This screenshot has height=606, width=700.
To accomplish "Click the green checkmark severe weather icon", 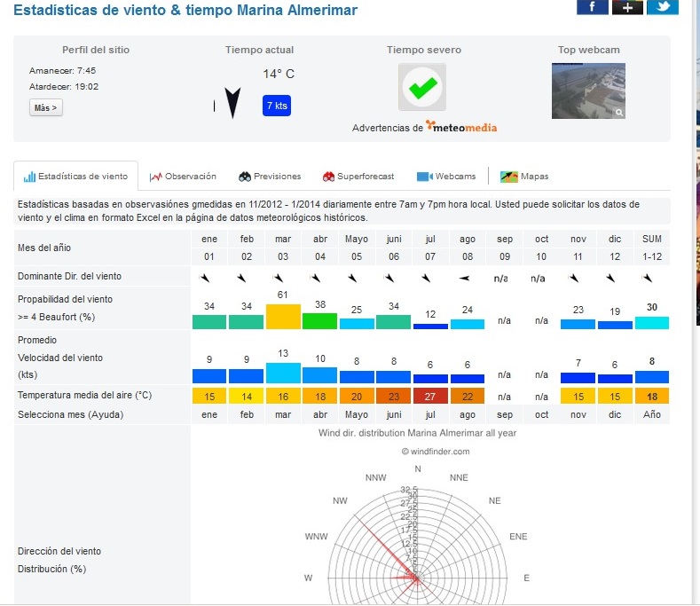I will click(422, 87).
